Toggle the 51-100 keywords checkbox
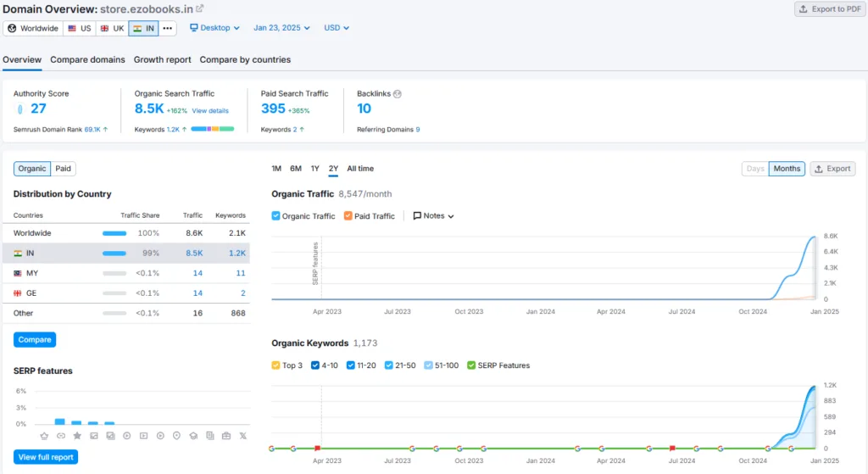 pos(428,365)
